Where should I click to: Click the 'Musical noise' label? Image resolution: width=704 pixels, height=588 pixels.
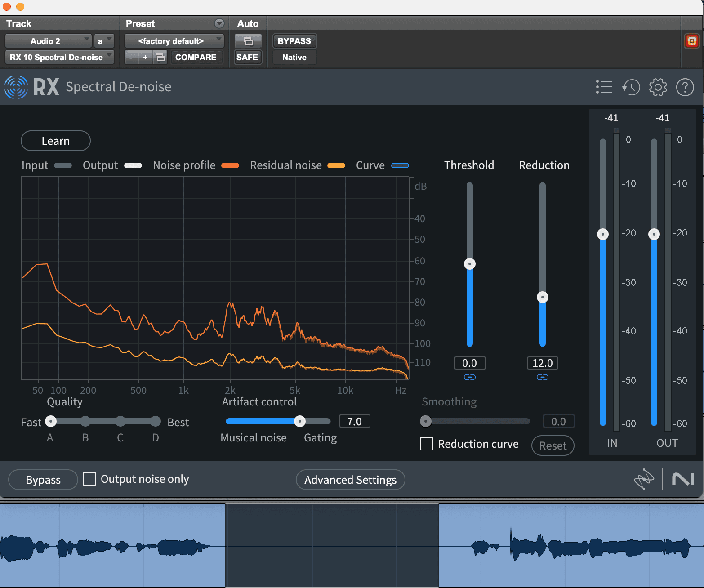click(254, 437)
